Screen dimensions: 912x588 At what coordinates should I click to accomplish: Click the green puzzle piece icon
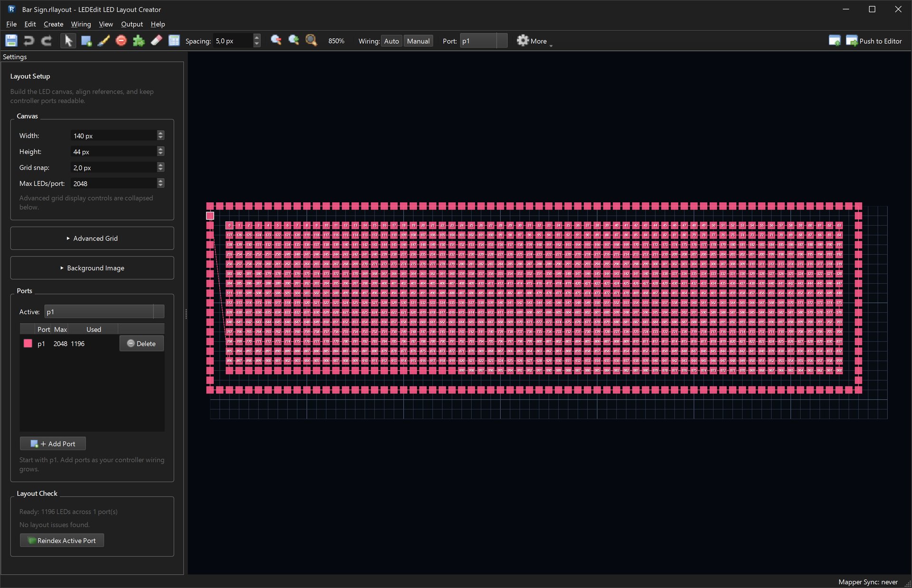(139, 41)
